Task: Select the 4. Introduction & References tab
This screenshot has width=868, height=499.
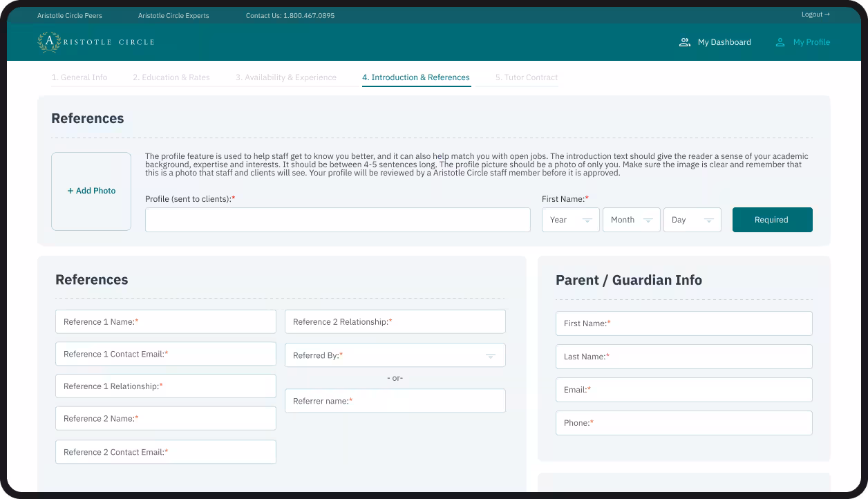Action: pyautogui.click(x=416, y=77)
